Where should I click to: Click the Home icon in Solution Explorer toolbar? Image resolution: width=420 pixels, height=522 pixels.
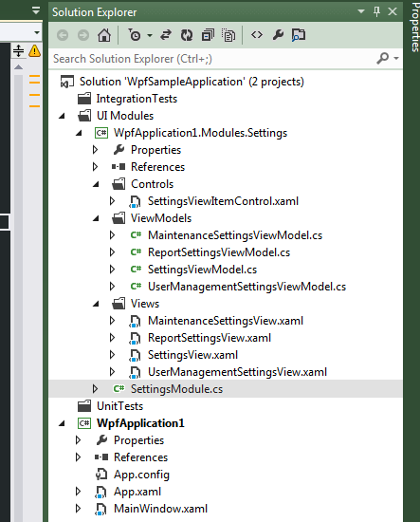[x=104, y=35]
